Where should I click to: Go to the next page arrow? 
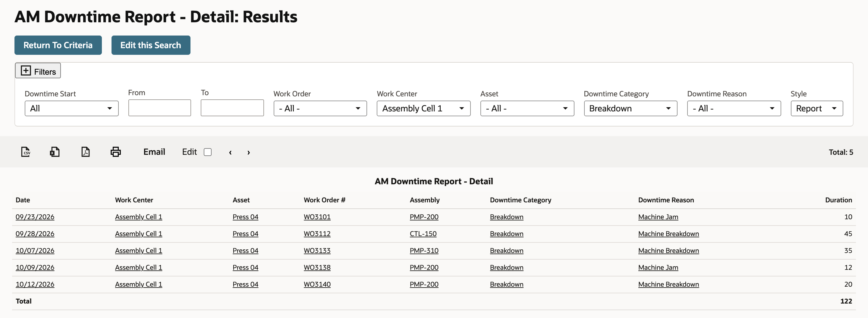click(249, 152)
